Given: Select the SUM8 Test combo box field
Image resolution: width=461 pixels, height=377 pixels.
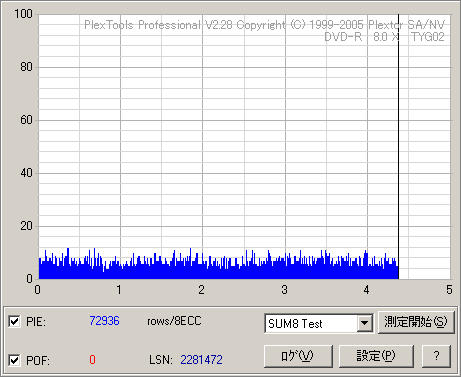Looking at the screenshot, I should (x=319, y=323).
